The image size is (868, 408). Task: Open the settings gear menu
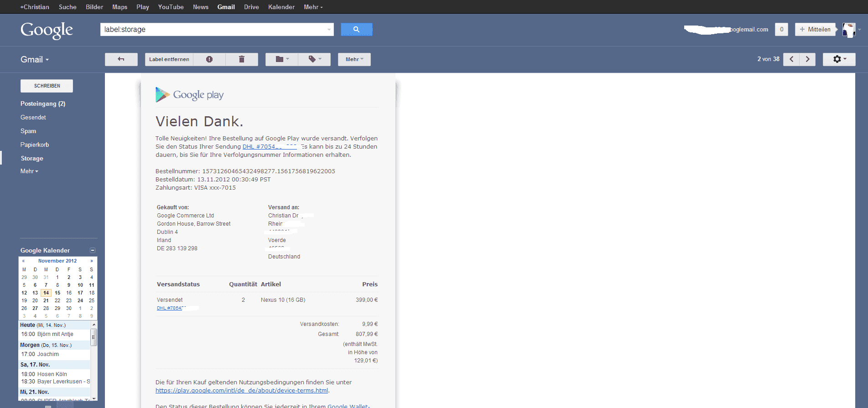(839, 59)
